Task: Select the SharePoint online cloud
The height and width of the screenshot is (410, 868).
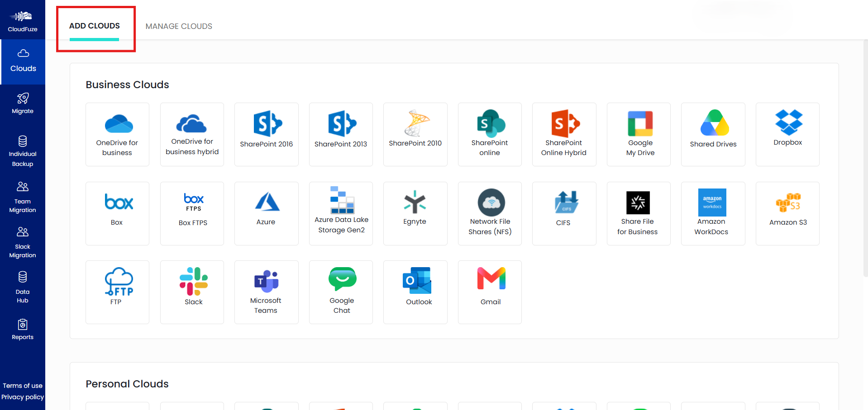Action: (x=490, y=134)
